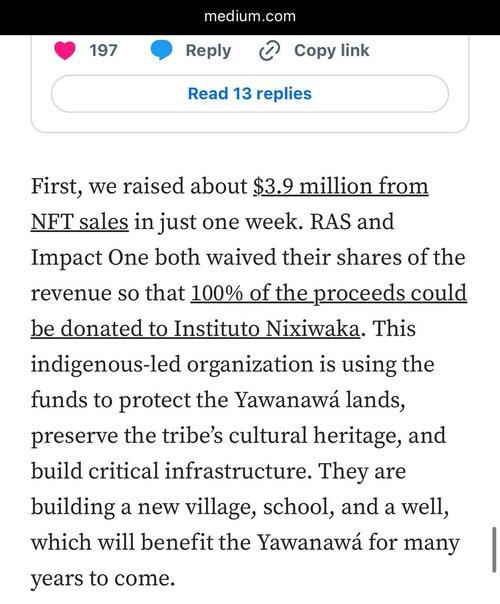Follow the "$3.9 million from" link
The width and height of the screenshot is (500, 604).
coord(341,186)
